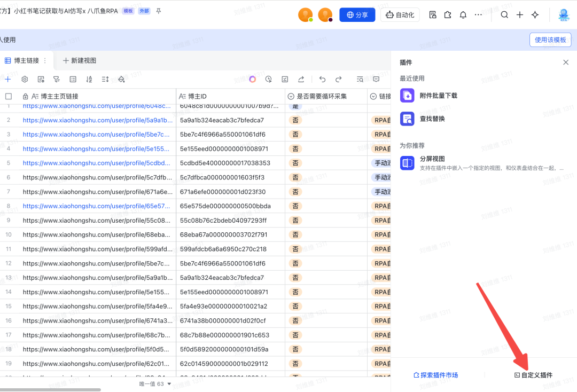The image size is (577, 392).
Task: Open row height setting icon
Action: point(105,79)
